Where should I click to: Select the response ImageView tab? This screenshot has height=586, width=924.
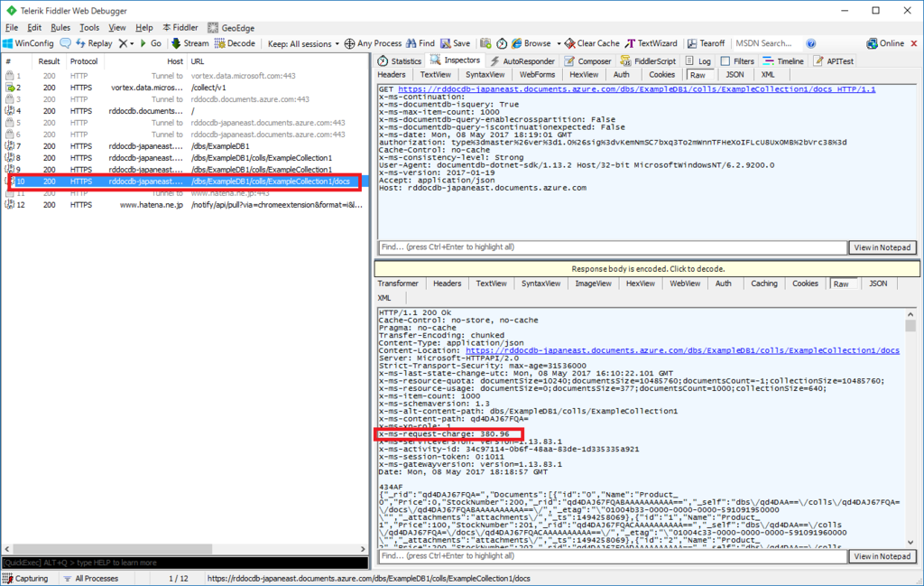593,284
